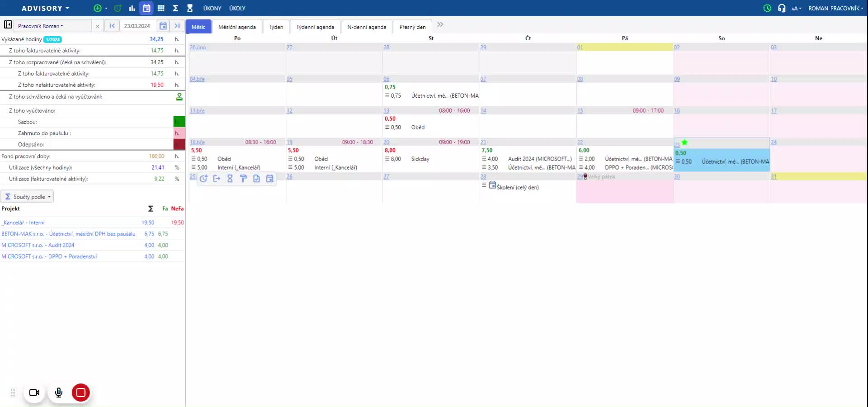Toggle the microphone button
Image resolution: width=868 pixels, height=407 pixels.
[59, 393]
